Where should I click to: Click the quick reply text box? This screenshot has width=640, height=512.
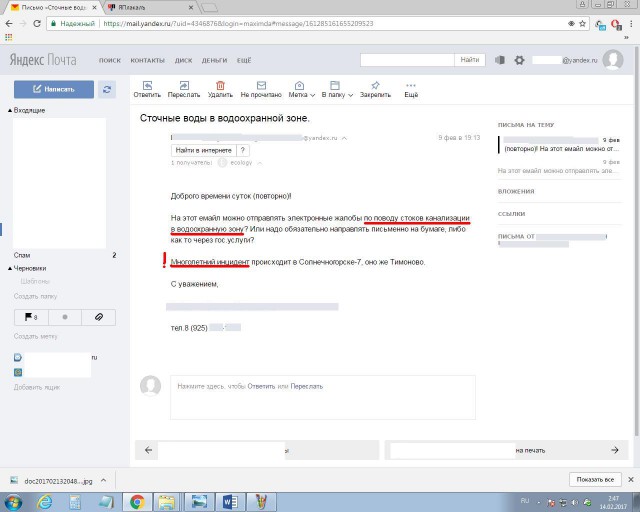pos(323,397)
